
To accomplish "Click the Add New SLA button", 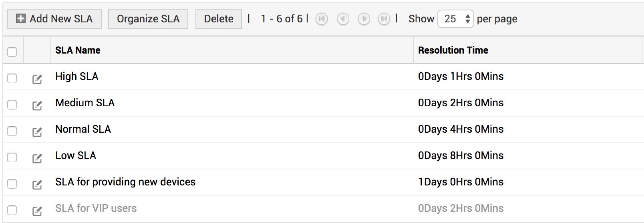I will coord(54,19).
